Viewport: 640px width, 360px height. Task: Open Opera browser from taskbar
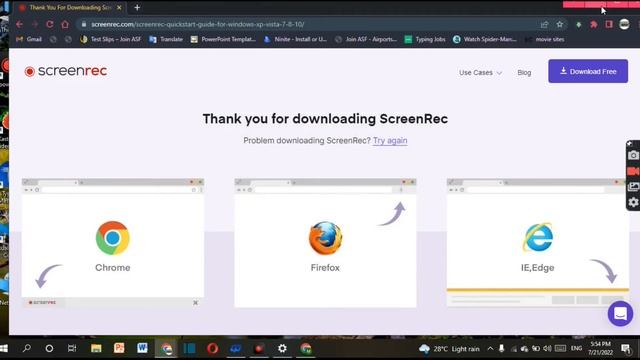click(212, 349)
